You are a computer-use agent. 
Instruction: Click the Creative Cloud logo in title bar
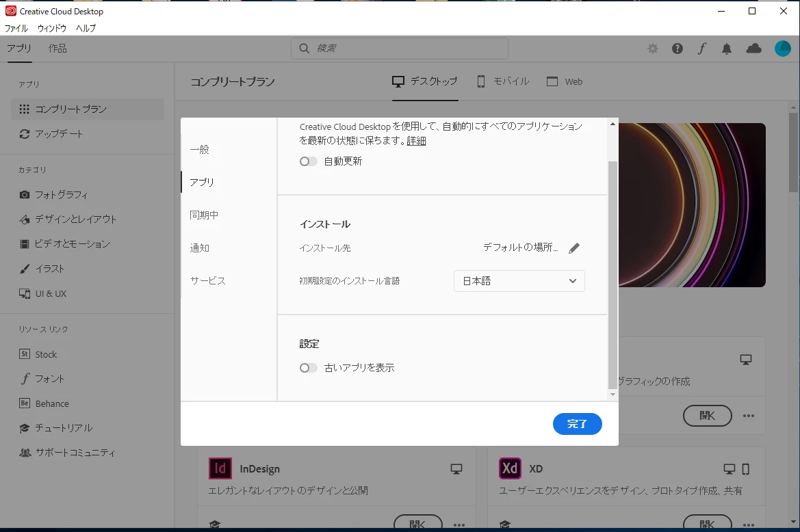pos(11,11)
